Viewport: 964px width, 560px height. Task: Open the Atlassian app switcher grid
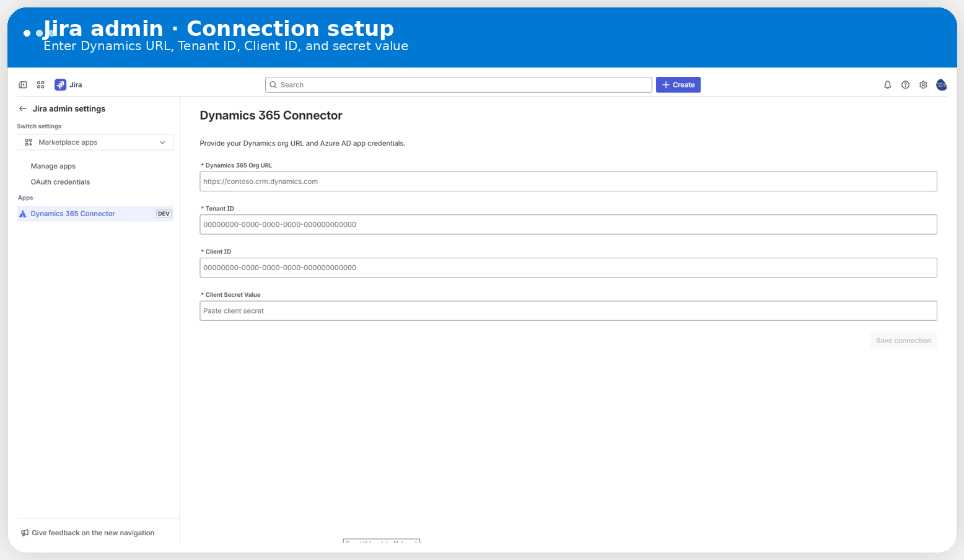[x=40, y=84]
